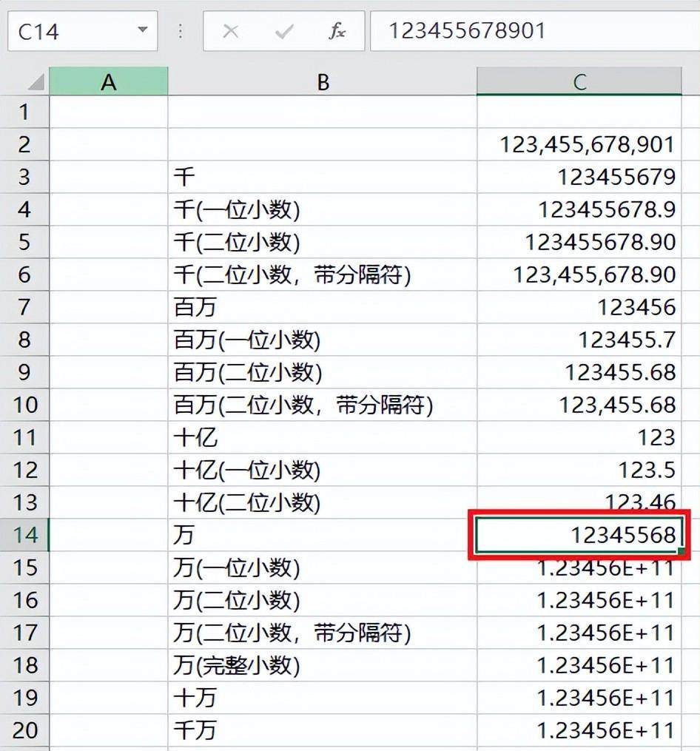Select cell showing 123455679

579,178
